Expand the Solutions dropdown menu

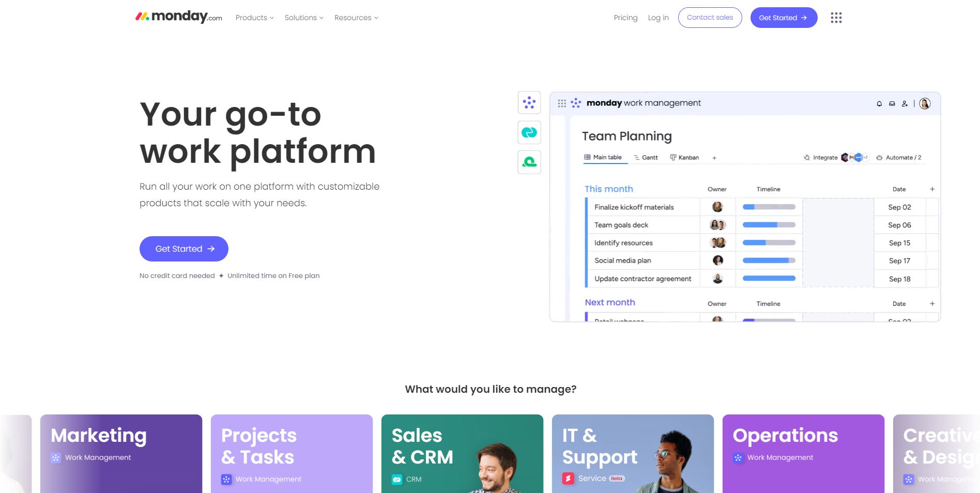(x=304, y=18)
